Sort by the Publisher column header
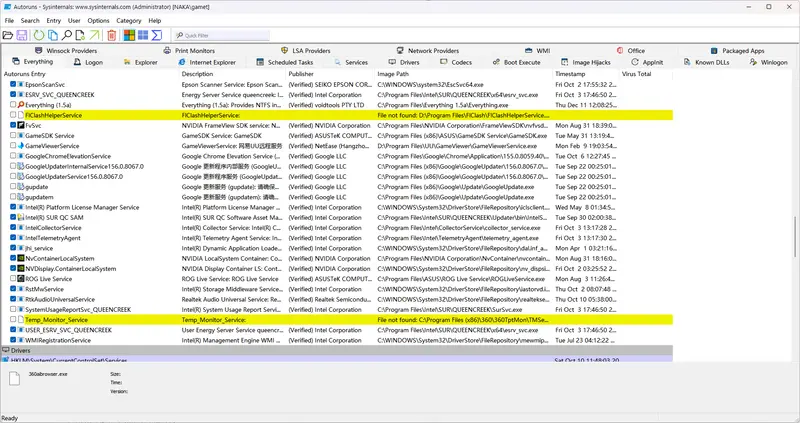This screenshot has width=800, height=423. click(x=330, y=74)
